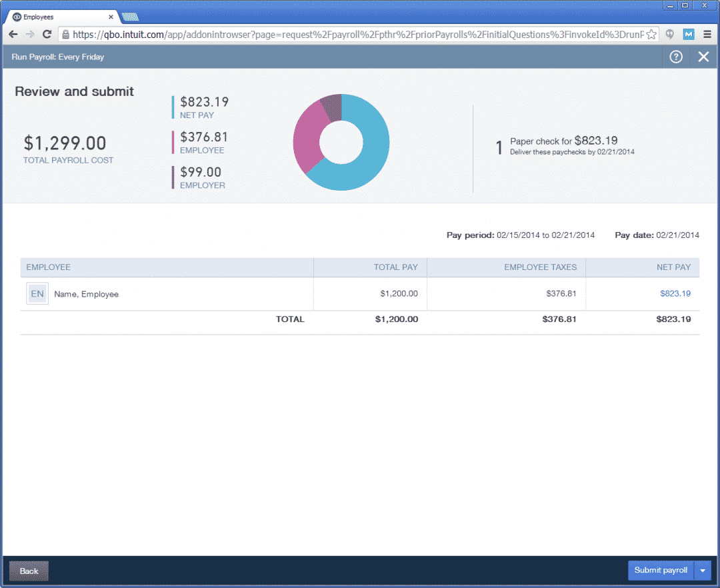Click the Back button
The image size is (720, 588).
(x=29, y=571)
